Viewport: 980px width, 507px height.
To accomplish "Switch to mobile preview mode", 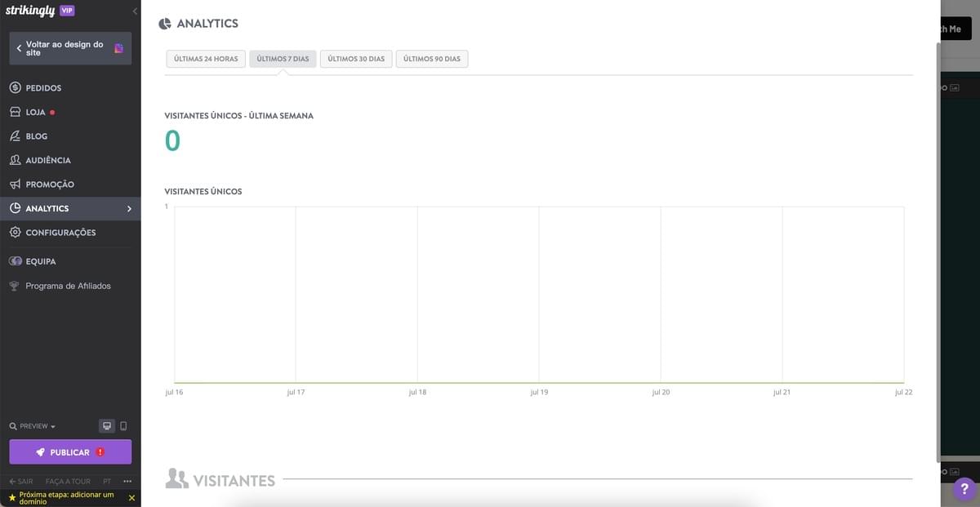I will click(x=123, y=426).
